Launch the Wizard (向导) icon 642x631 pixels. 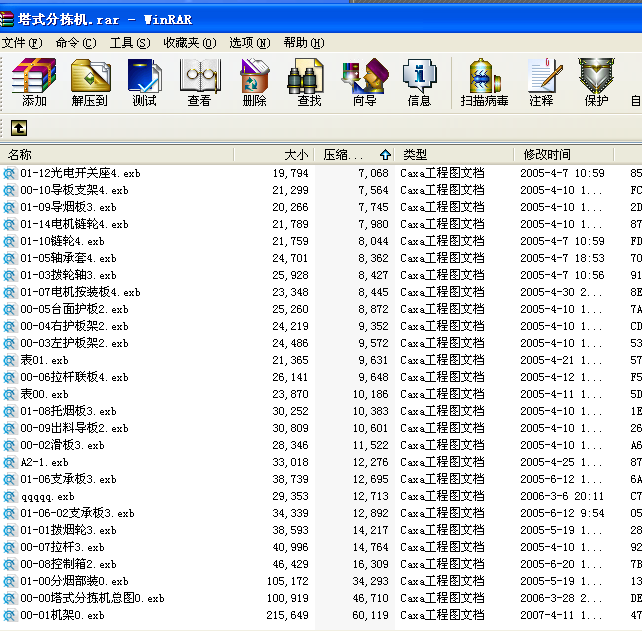pos(365,76)
